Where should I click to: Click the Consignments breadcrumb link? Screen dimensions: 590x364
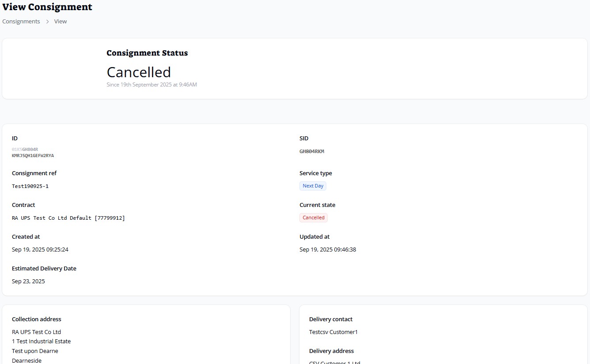(21, 21)
